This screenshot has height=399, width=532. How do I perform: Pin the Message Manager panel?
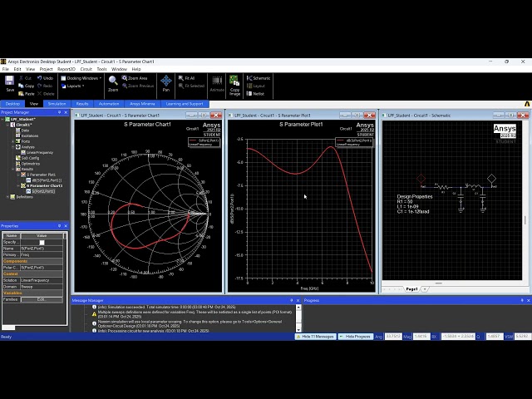tap(292, 300)
